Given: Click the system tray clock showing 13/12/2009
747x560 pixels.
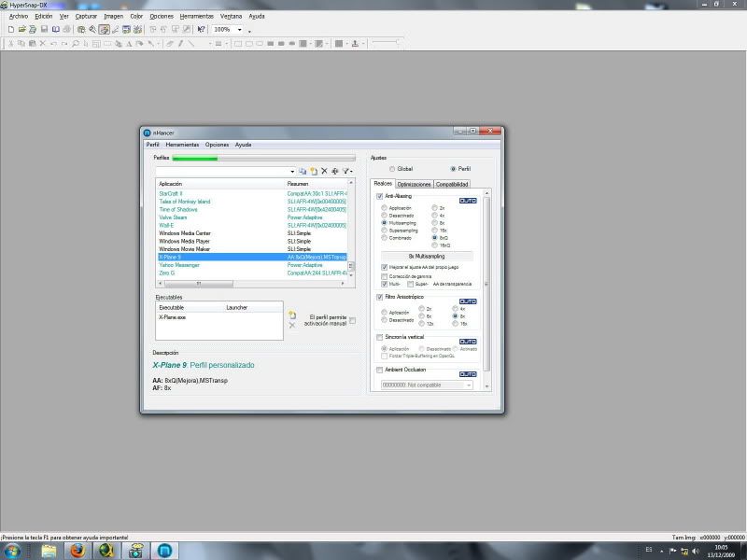Looking at the screenshot, I should (x=721, y=552).
